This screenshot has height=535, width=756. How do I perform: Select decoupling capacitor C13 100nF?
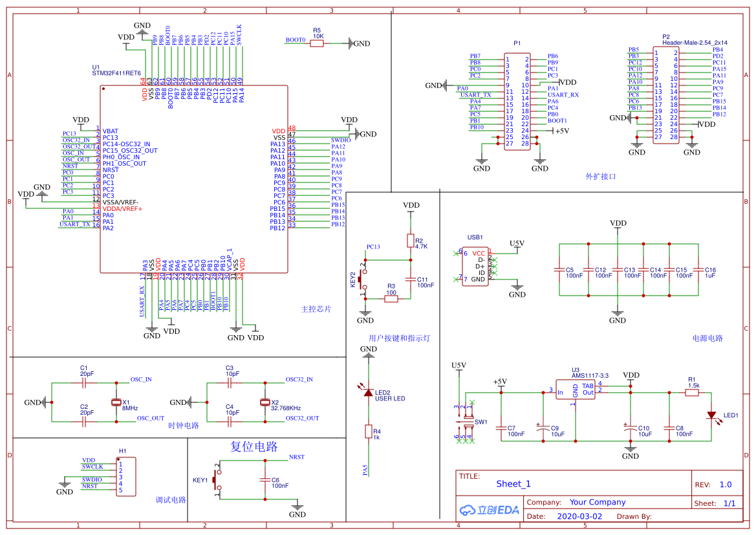618,270
